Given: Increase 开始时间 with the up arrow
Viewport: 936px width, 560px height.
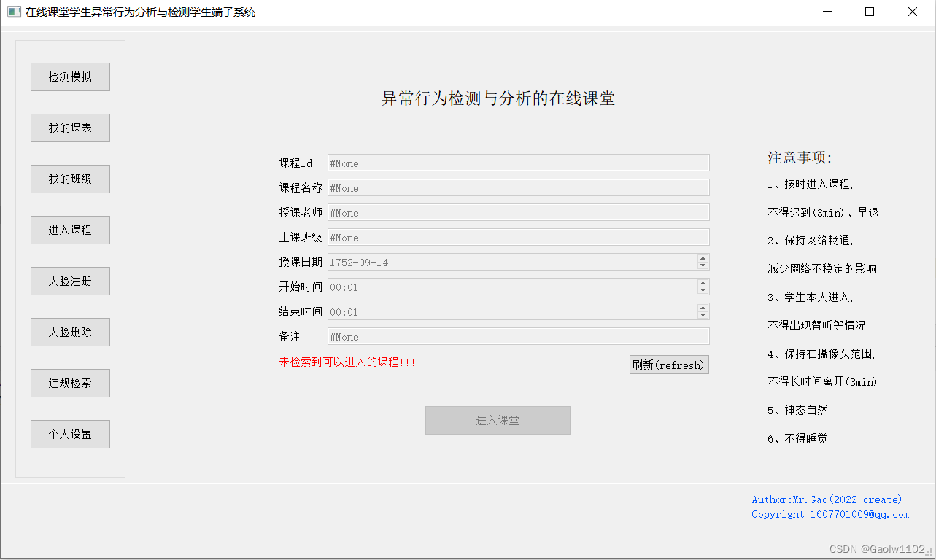Looking at the screenshot, I should pyautogui.click(x=703, y=283).
